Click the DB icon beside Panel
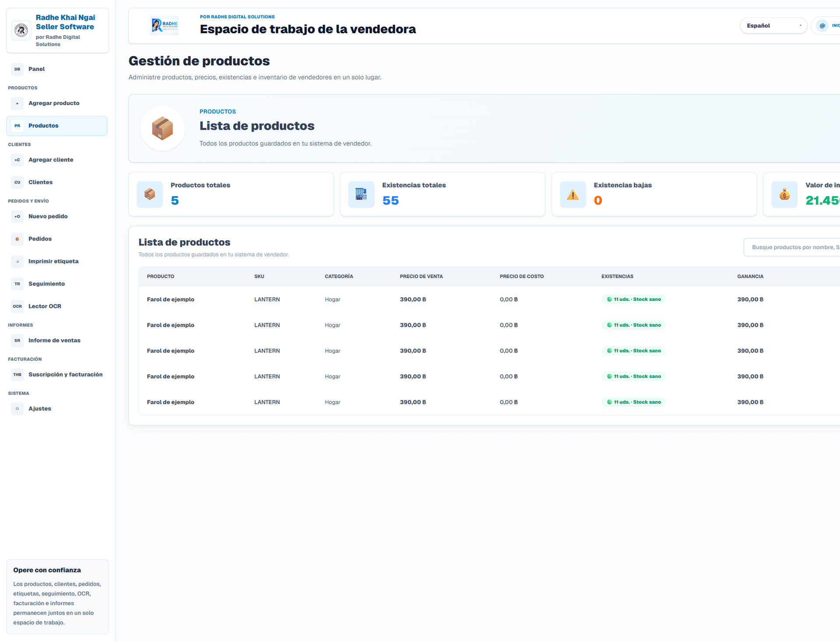The height and width of the screenshot is (642, 840). point(17,69)
